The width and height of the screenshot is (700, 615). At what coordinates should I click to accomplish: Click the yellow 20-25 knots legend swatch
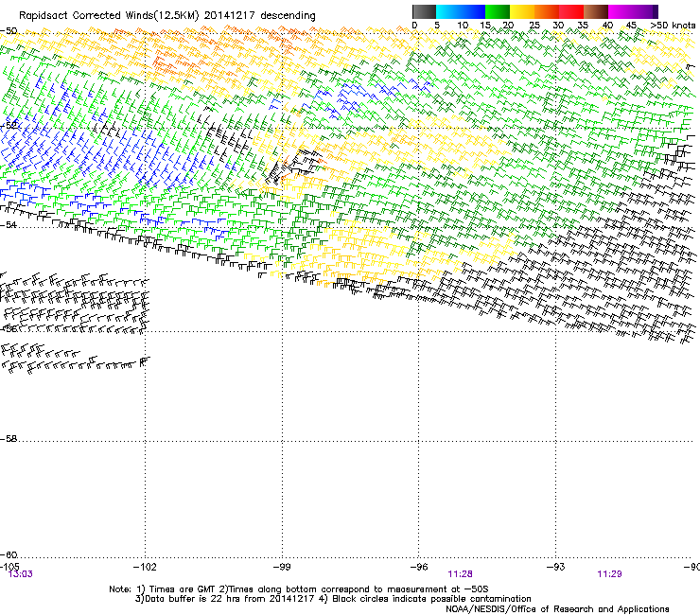click(522, 11)
